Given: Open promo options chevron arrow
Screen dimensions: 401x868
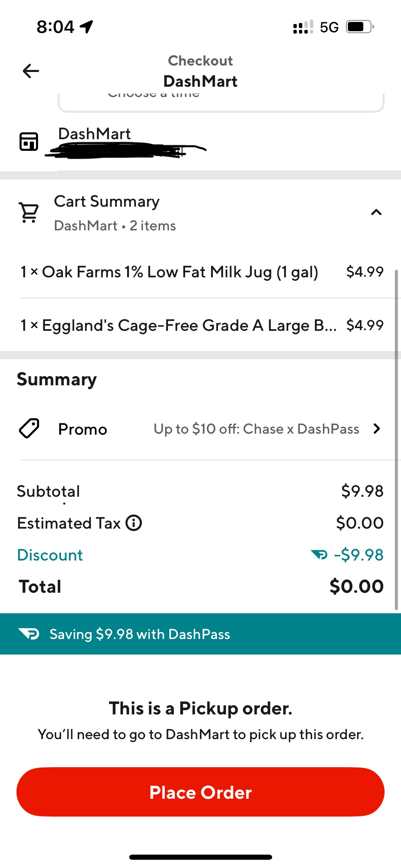Looking at the screenshot, I should [x=377, y=429].
